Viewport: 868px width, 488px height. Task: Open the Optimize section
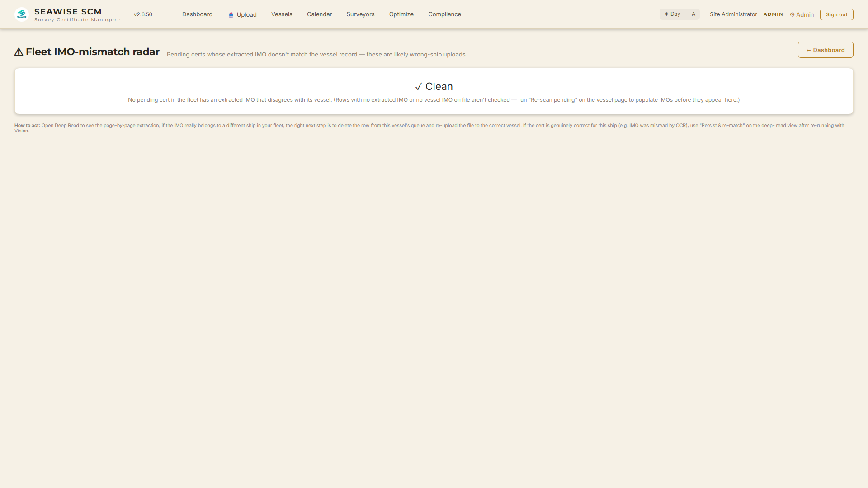(401, 14)
